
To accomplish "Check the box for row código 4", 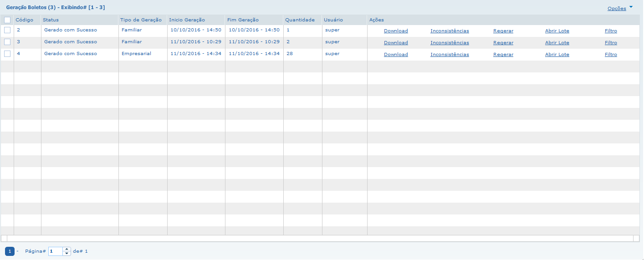I will [x=7, y=54].
